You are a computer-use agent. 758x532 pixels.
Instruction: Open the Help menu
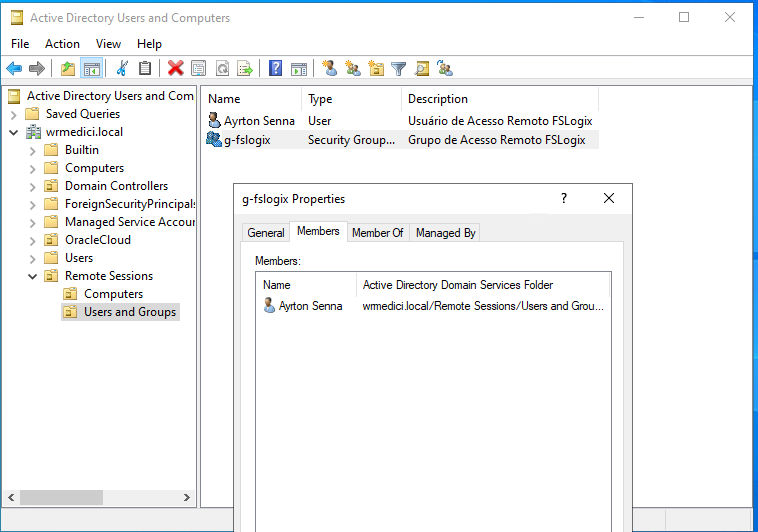point(149,44)
